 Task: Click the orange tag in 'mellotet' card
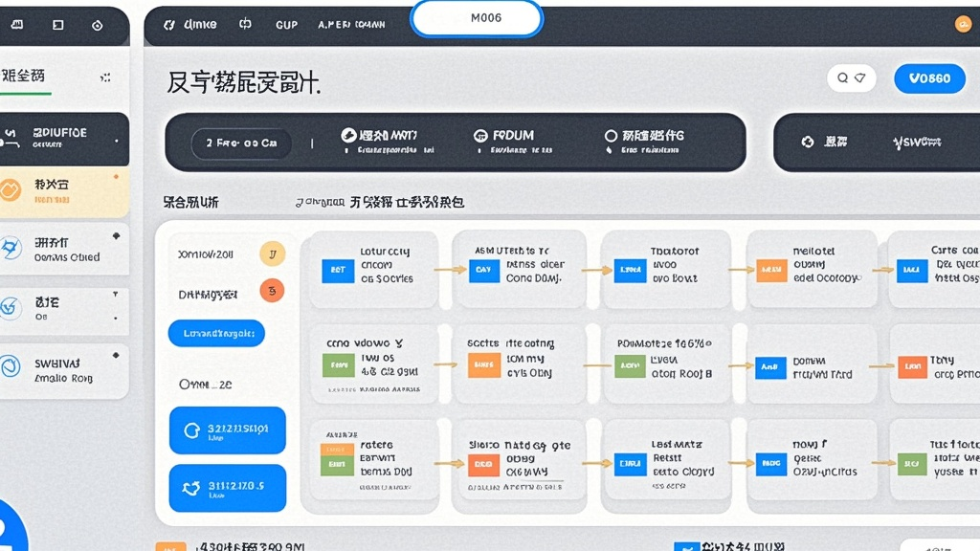(772, 271)
